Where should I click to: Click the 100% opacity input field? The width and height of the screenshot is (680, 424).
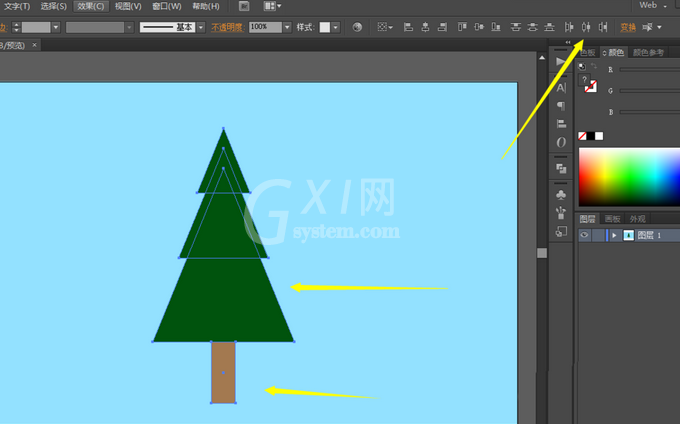(x=265, y=27)
